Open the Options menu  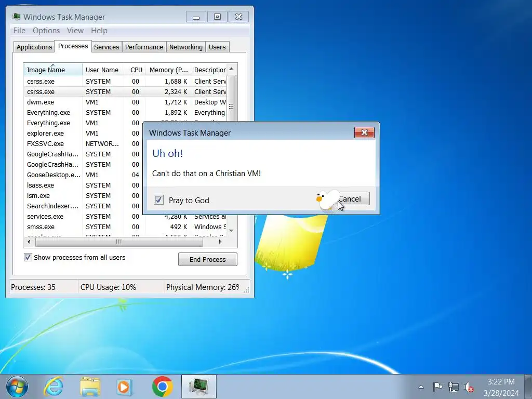[x=46, y=31]
